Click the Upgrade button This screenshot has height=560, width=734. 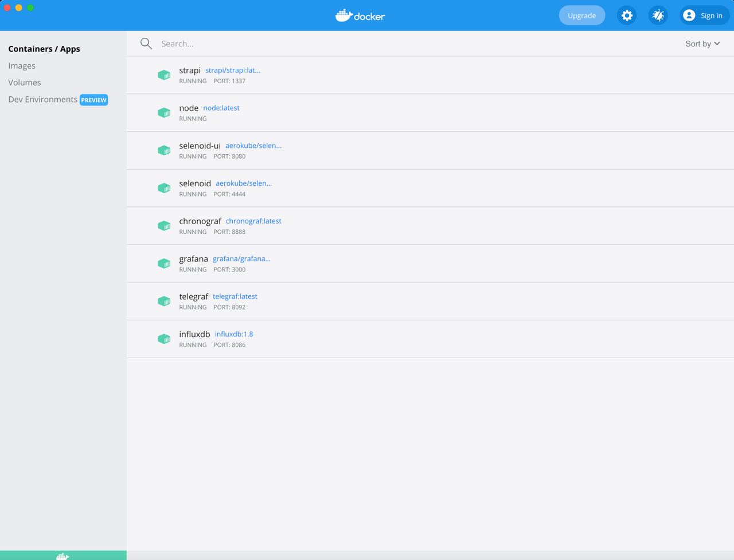click(581, 15)
